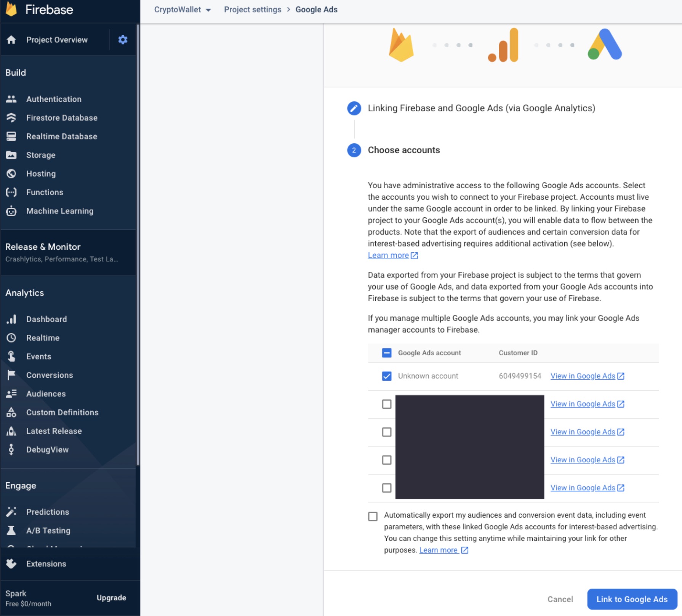This screenshot has height=616, width=682.
Task: Go to Project settings breadcrumb
Action: 253,10
